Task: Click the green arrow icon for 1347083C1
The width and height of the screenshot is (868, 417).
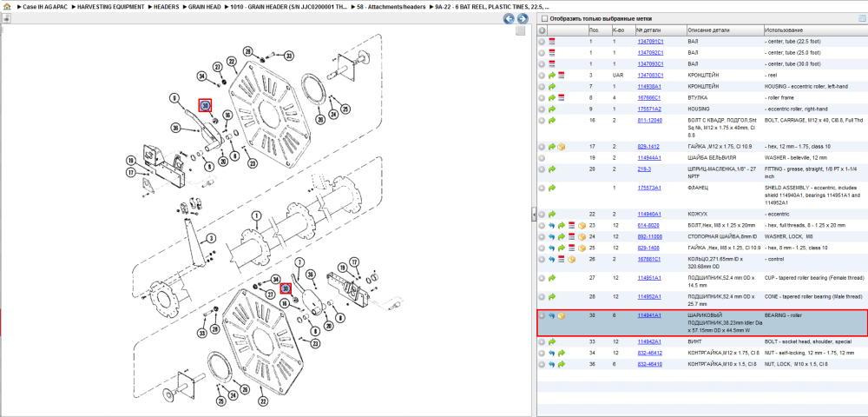Action: coord(552,76)
